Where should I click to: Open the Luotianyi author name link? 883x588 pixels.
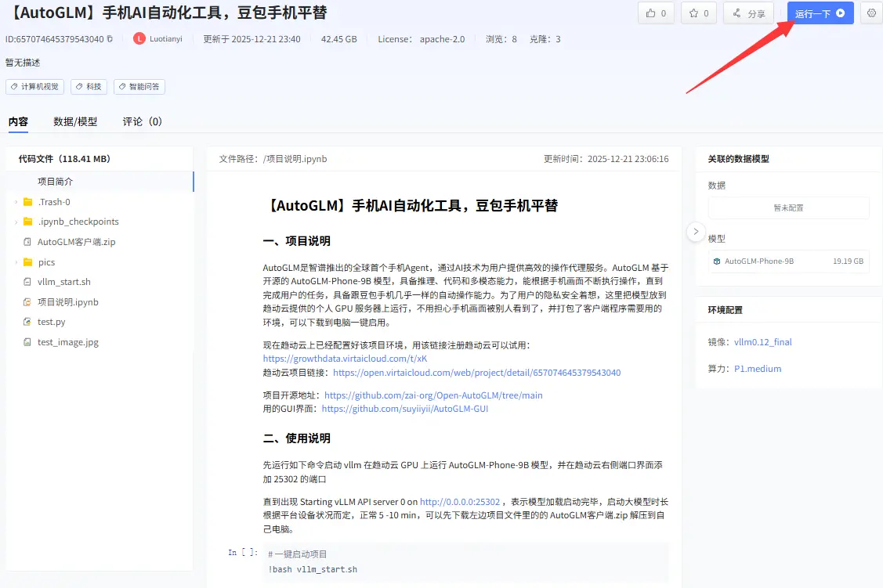[x=165, y=39]
